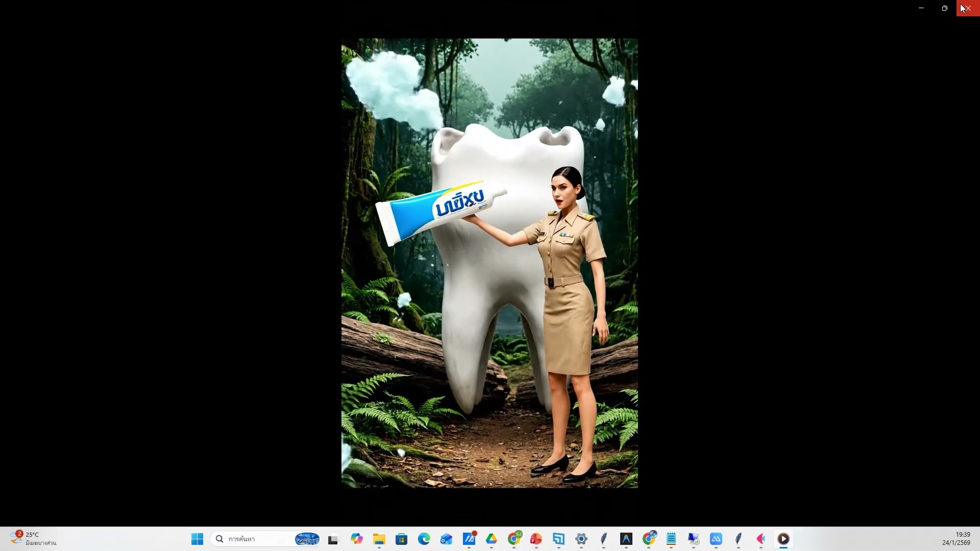Open Microsoft Store from the taskbar
The image size is (980, 551).
pos(401,539)
